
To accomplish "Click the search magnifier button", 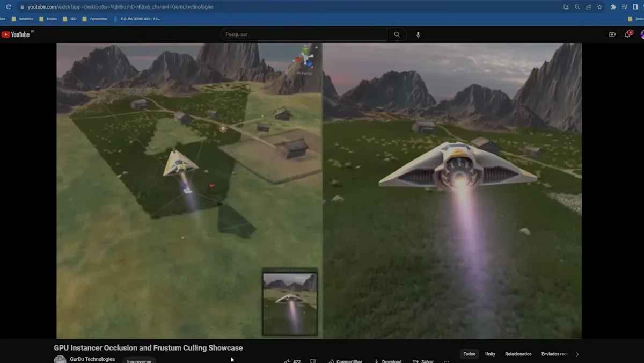I will click(x=397, y=34).
